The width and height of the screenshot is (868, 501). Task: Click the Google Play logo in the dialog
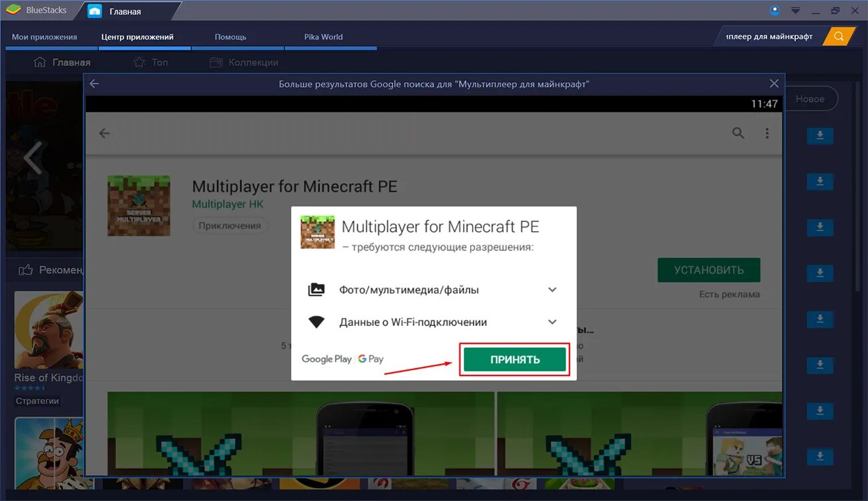pos(327,359)
